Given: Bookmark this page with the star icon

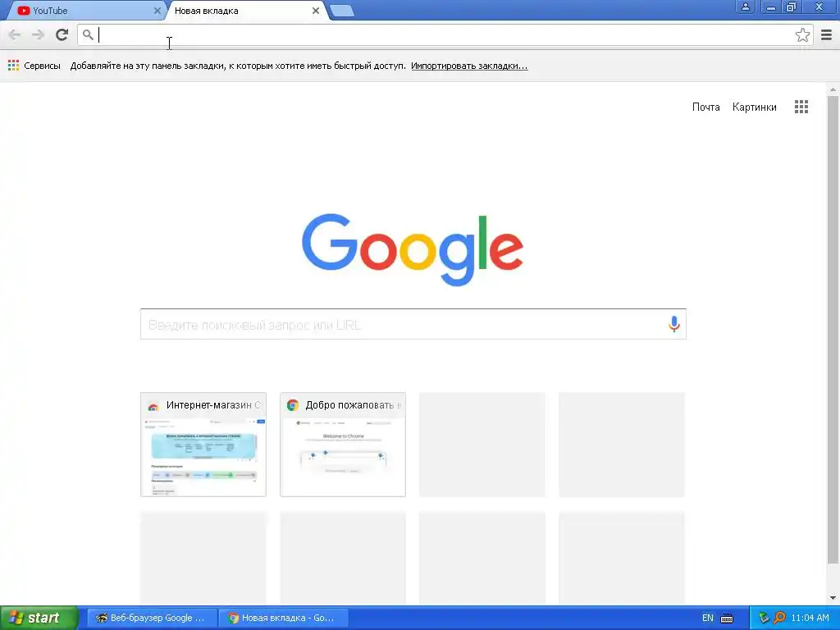Looking at the screenshot, I should click(802, 35).
